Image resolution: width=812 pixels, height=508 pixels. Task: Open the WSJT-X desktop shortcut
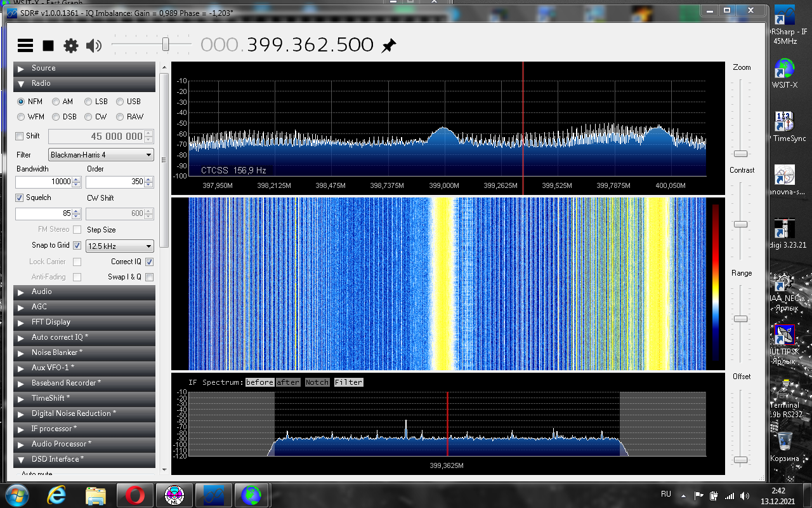785,70
